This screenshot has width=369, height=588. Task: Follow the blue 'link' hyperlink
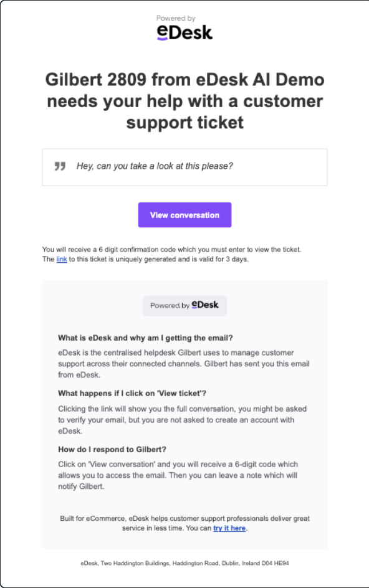coord(62,259)
